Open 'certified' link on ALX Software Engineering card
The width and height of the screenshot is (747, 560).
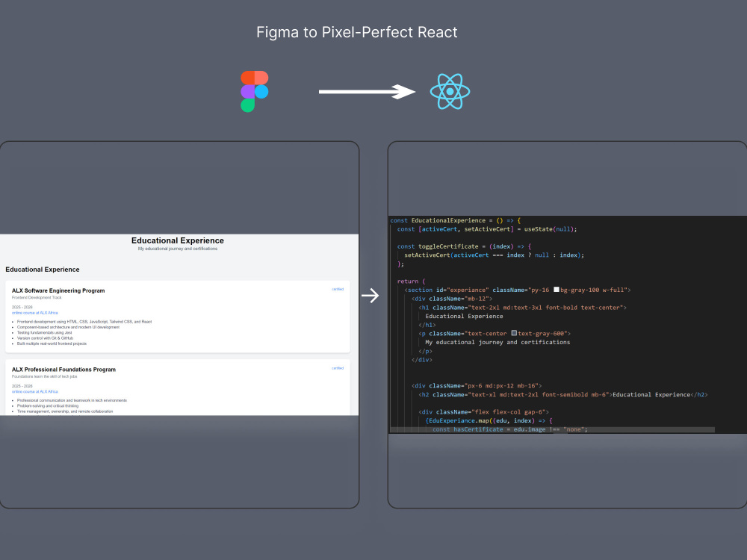(x=338, y=289)
